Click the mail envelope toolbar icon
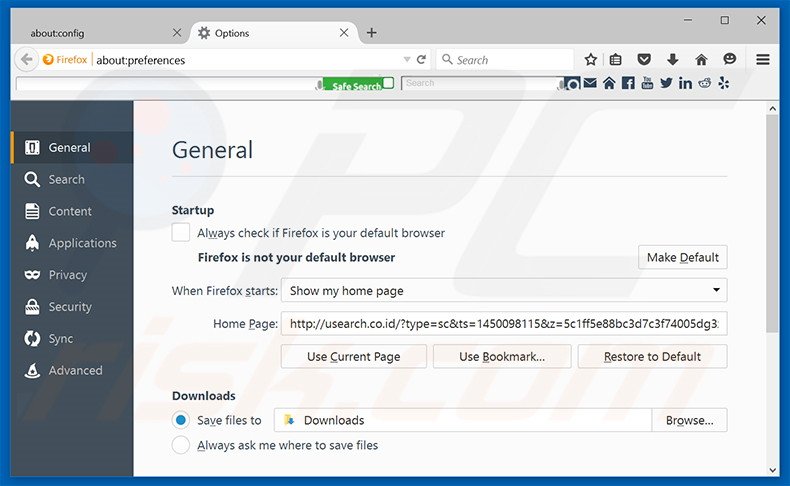Image resolution: width=790 pixels, height=486 pixels. click(x=590, y=83)
